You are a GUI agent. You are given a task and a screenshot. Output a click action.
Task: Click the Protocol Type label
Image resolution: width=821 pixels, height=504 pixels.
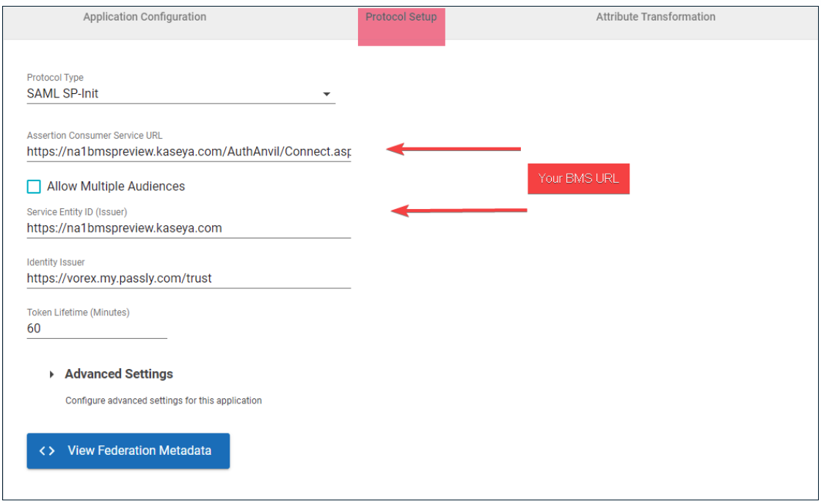(55, 78)
